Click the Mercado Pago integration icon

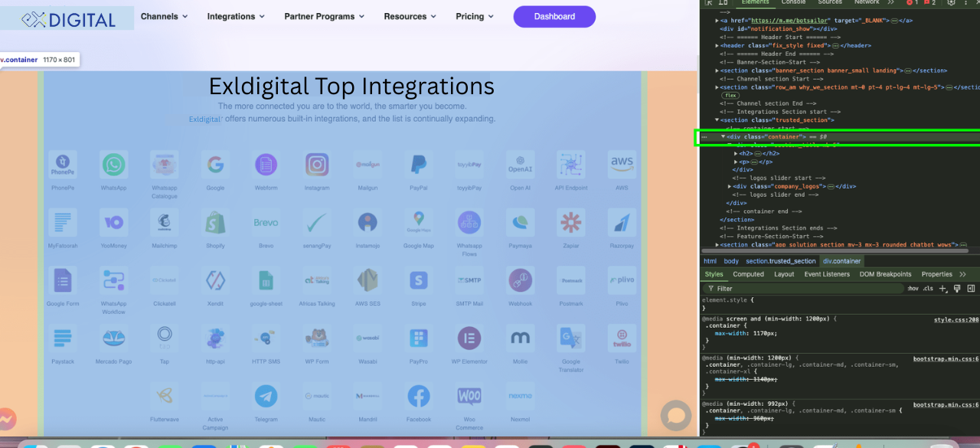(x=114, y=338)
